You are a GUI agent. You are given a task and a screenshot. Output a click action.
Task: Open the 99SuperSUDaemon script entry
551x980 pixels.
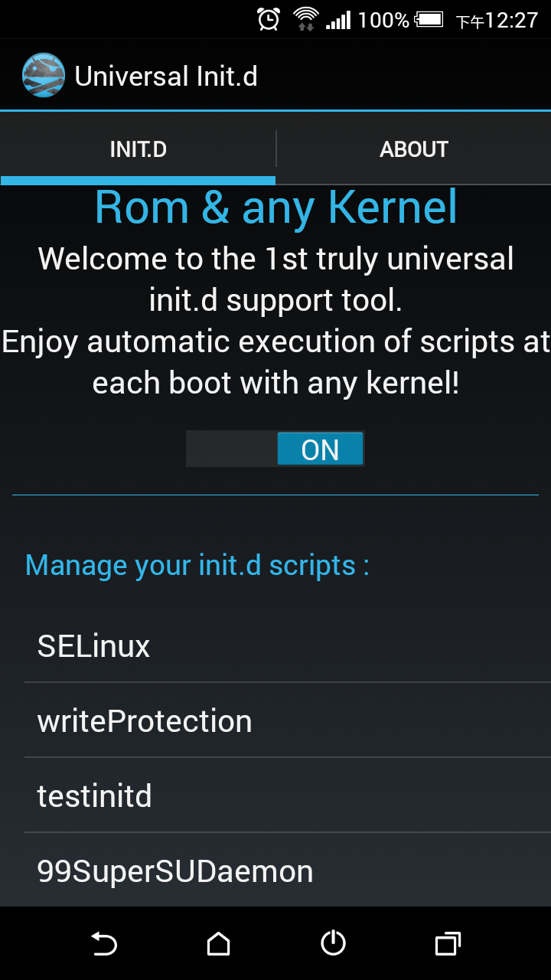288,871
